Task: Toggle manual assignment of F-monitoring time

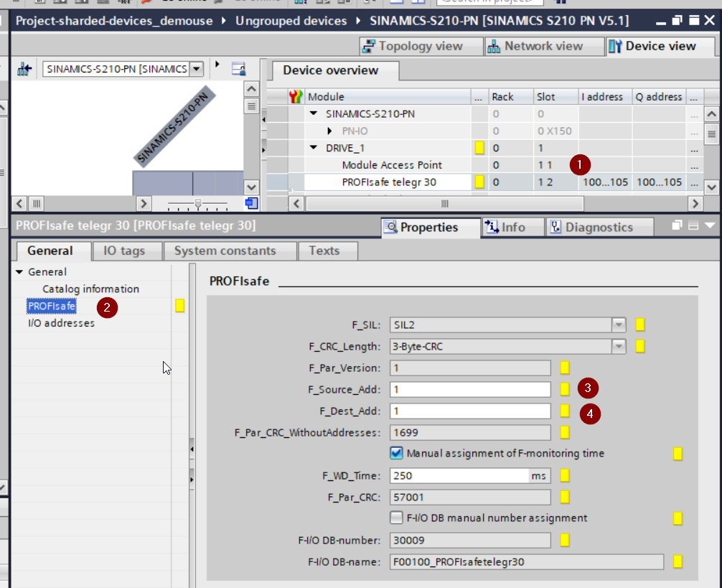Action: (x=396, y=453)
